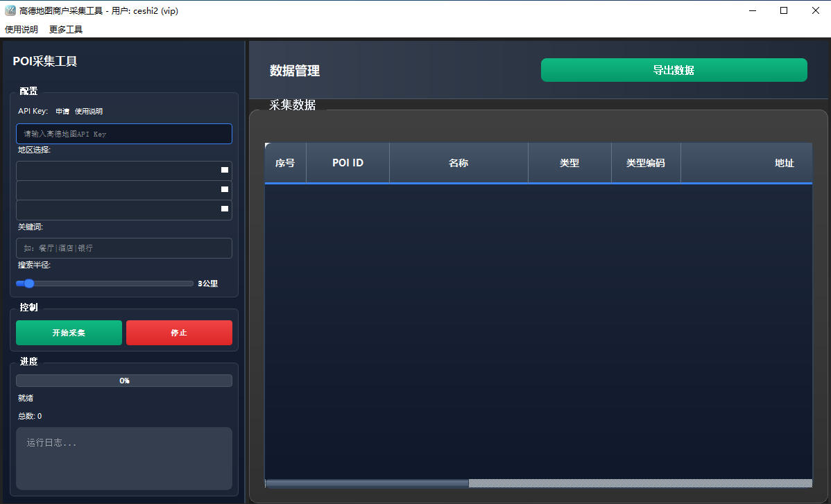Image resolution: width=831 pixels, height=504 pixels.
Task: Select the POI ID column header
Action: coord(348,162)
